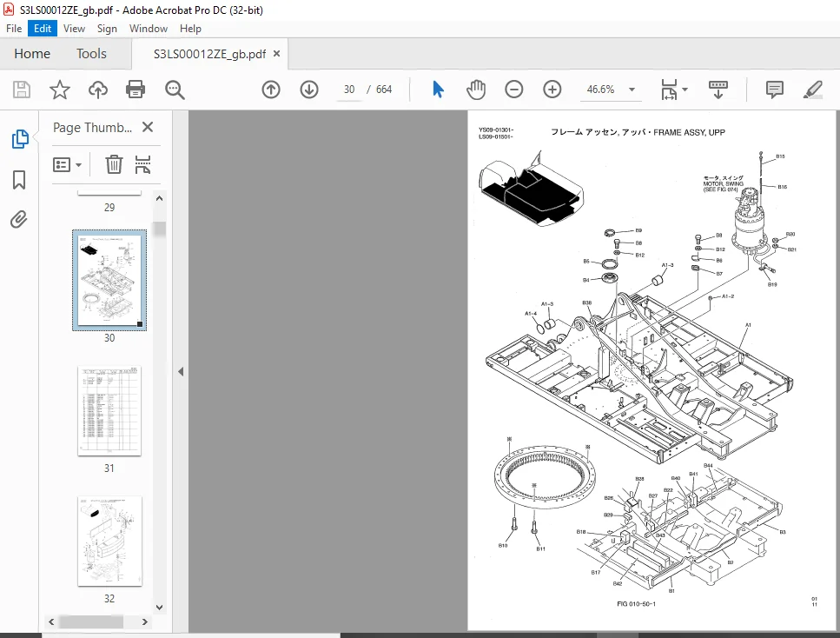Select the arrow selection tool
Viewport: 840px width, 638px height.
pyautogui.click(x=438, y=90)
